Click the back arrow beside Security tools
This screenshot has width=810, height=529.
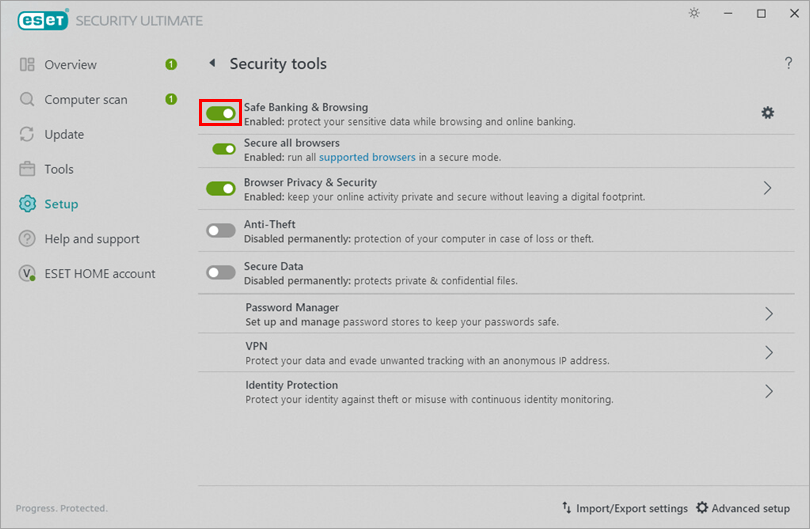pos(212,63)
